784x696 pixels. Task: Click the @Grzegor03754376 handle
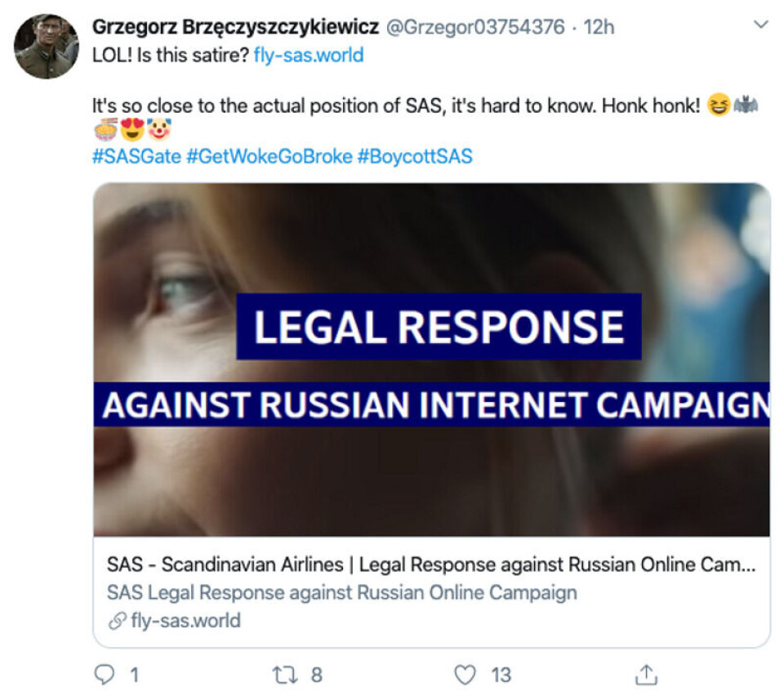(x=474, y=27)
